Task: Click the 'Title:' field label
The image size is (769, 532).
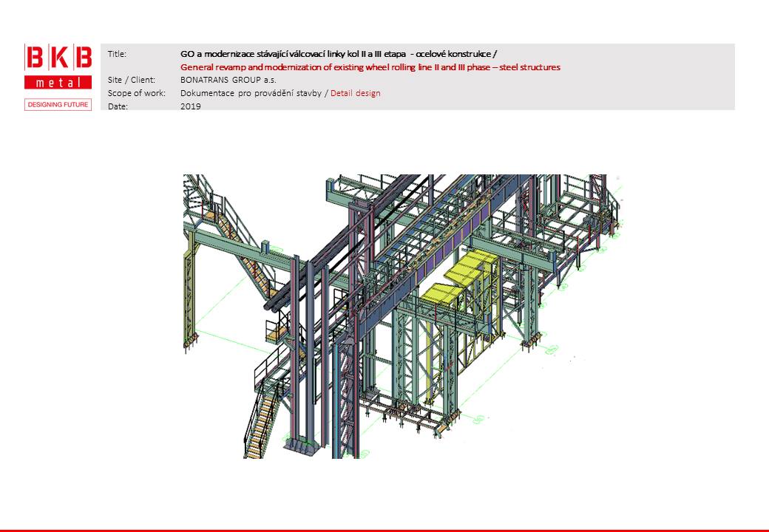Action: 117,54
